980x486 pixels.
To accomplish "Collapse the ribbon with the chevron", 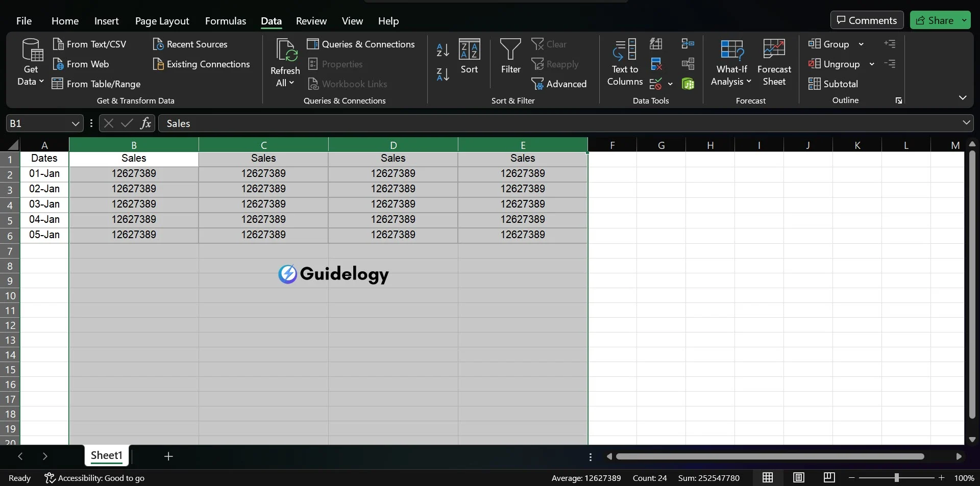I will [x=963, y=97].
